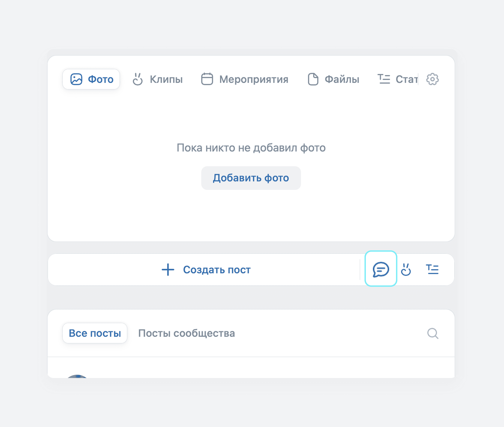Click the magnifier icon to search posts
Image resolution: width=504 pixels, height=427 pixels.
(432, 333)
